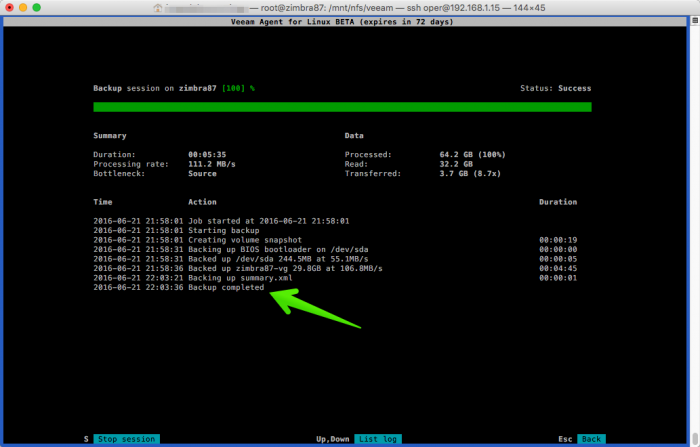Click the Summary section heading
Image resolution: width=700 pixels, height=447 pixels.
[110, 136]
